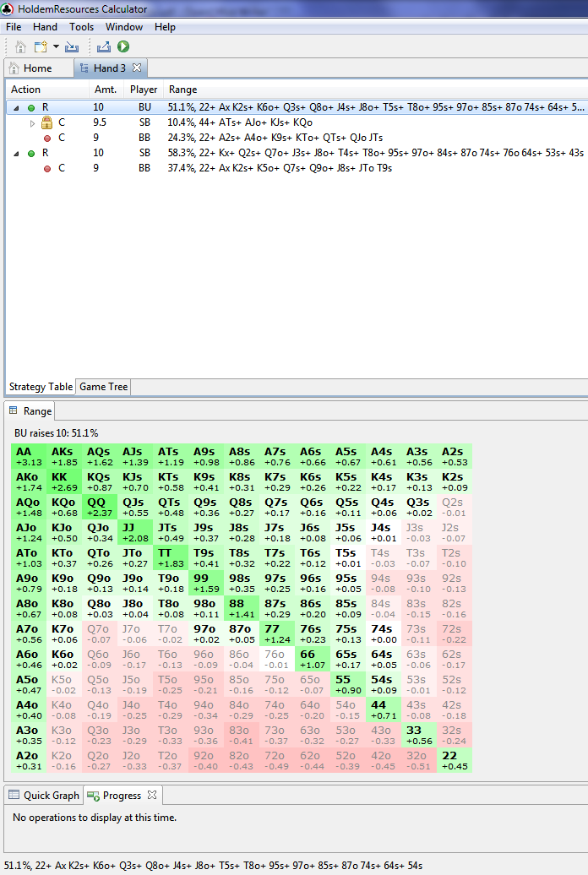Click the Home toolbar icon
This screenshot has height=875, width=588.
[x=20, y=47]
